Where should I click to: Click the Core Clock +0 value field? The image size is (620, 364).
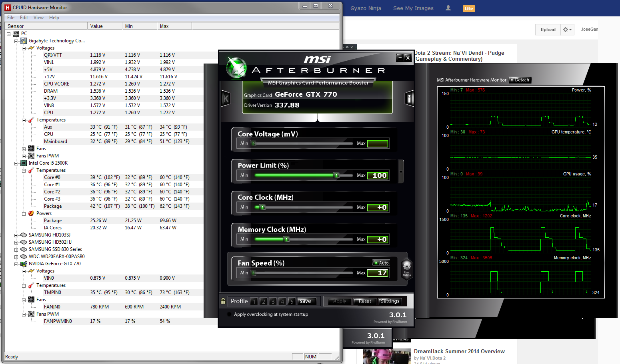[x=378, y=207]
